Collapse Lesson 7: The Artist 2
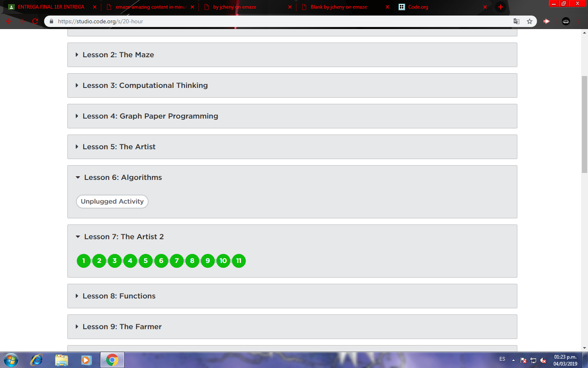 [x=120, y=237]
